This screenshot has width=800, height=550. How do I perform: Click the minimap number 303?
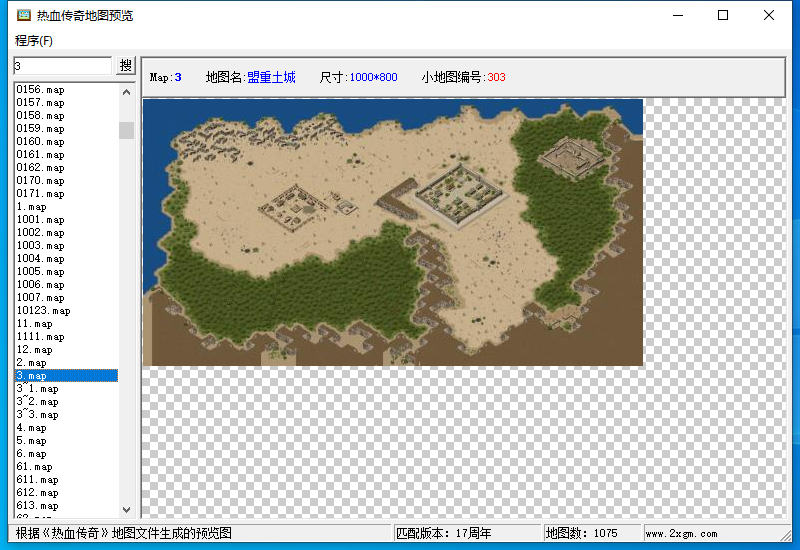click(496, 78)
